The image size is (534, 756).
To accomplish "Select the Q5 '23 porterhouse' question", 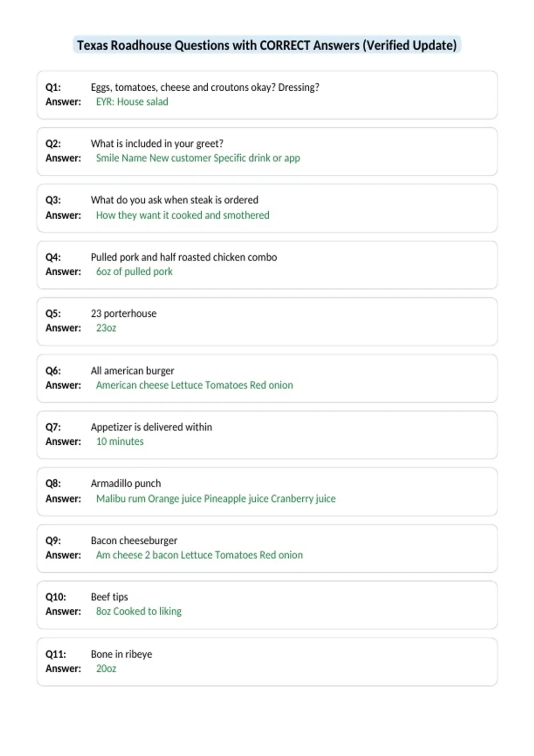I will point(124,314).
